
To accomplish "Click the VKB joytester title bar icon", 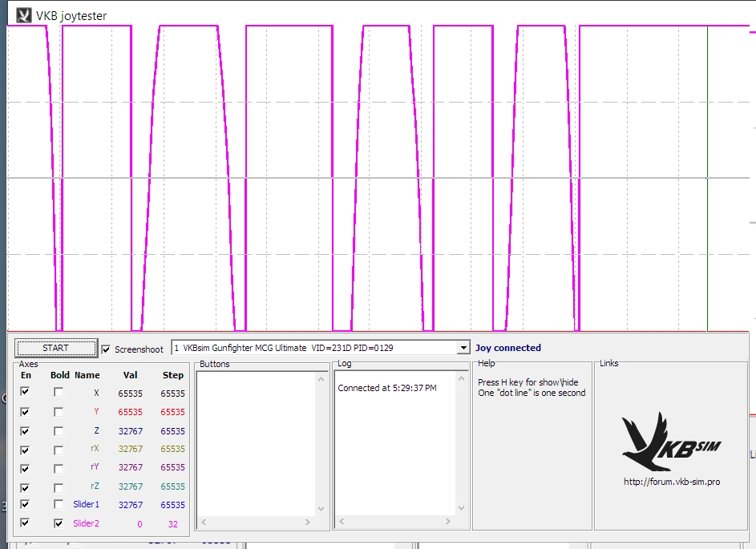I will point(24,15).
